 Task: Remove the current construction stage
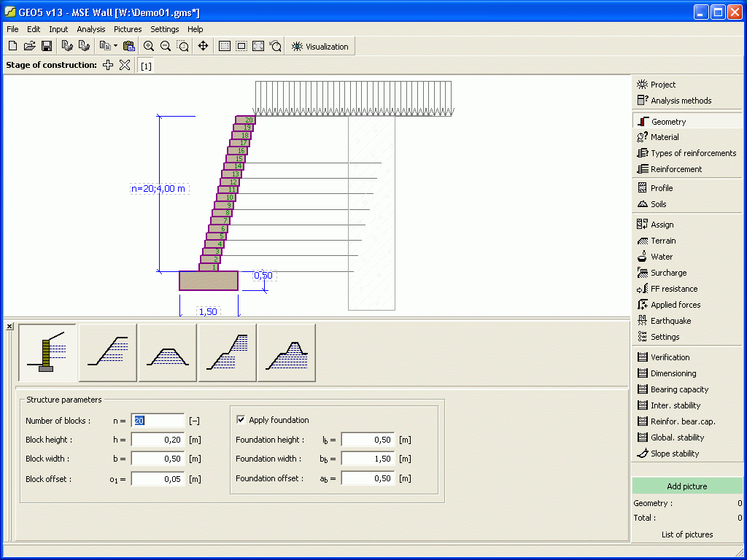coord(124,65)
